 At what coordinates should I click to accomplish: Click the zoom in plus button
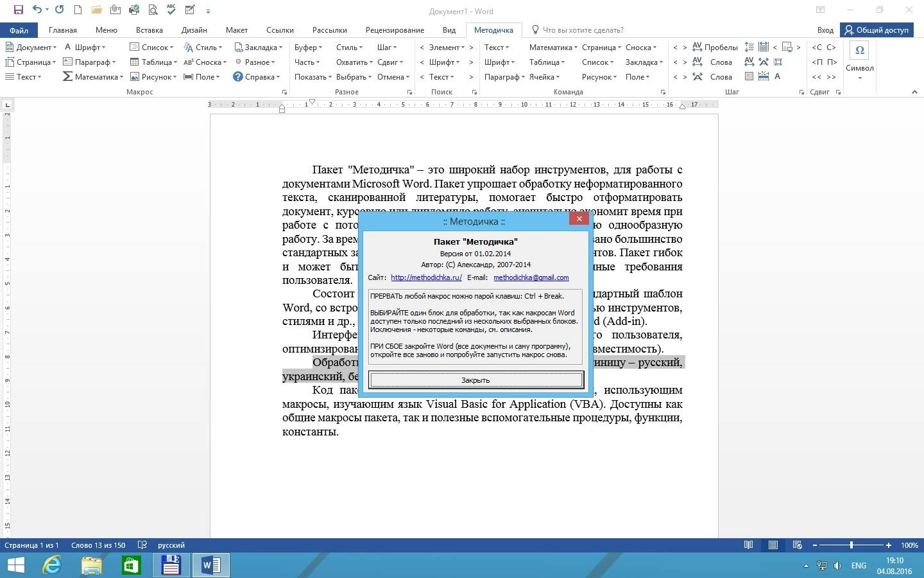889,545
